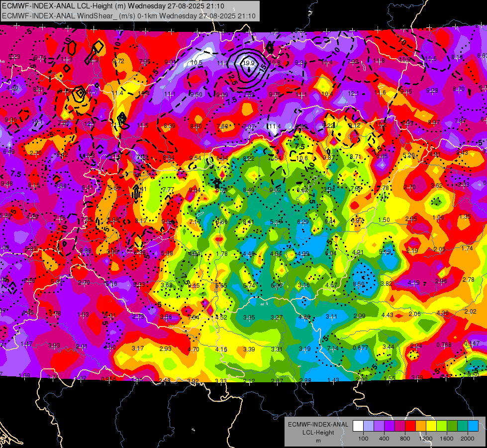This screenshot has width=487, height=448.
Task: Click the map value 1.50
Action: coord(384,220)
